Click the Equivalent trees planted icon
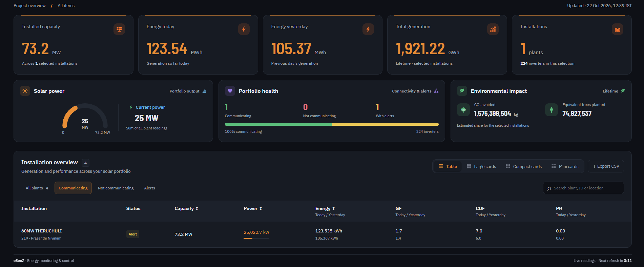The image size is (644, 267). (552, 110)
